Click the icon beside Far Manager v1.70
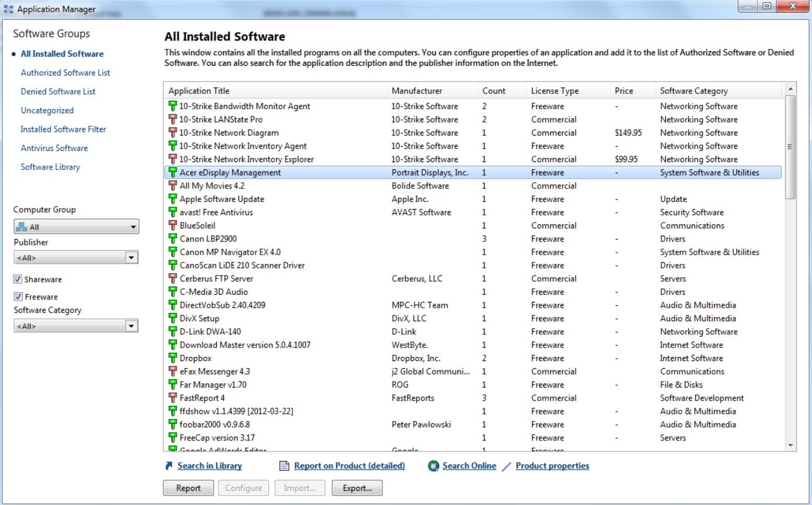The width and height of the screenshot is (812, 505). pyautogui.click(x=173, y=385)
